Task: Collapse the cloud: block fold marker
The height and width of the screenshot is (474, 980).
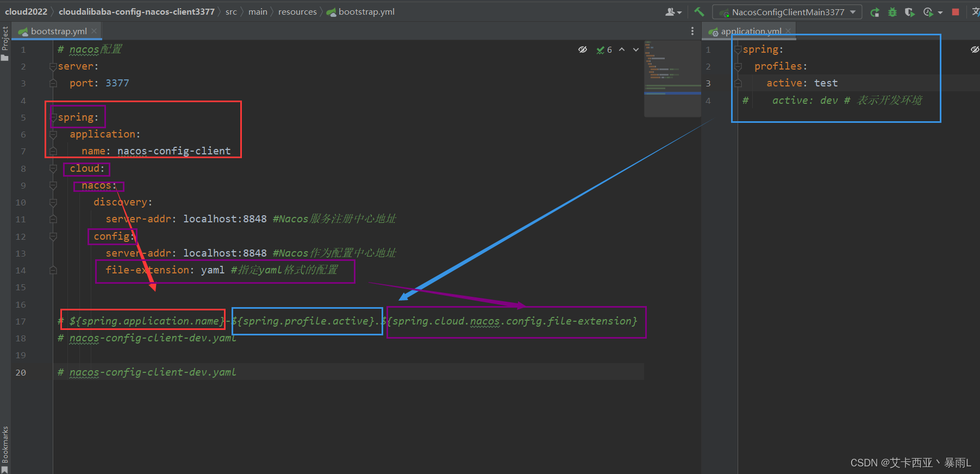Action: tap(53, 169)
